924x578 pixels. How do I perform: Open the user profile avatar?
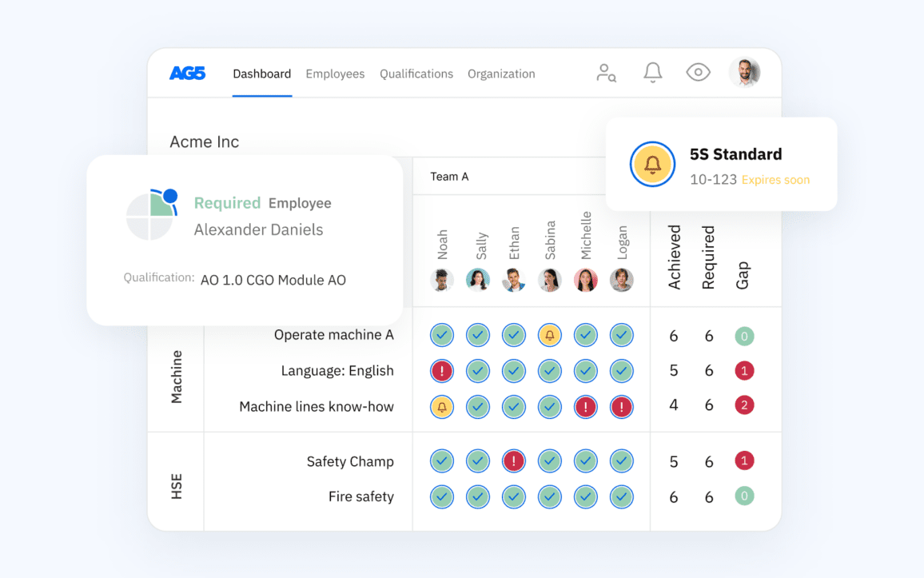744,73
